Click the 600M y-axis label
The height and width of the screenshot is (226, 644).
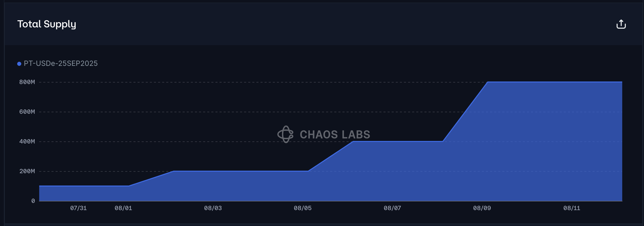tap(27, 112)
